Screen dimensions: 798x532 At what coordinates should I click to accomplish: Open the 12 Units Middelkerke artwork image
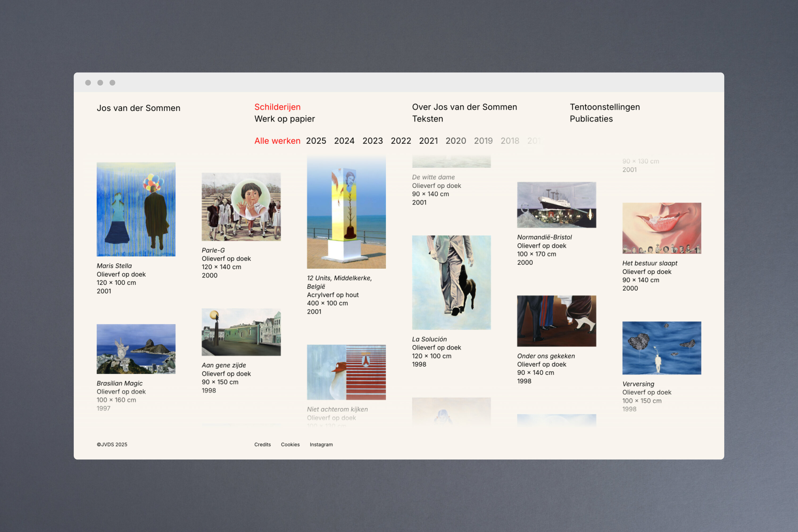346,212
